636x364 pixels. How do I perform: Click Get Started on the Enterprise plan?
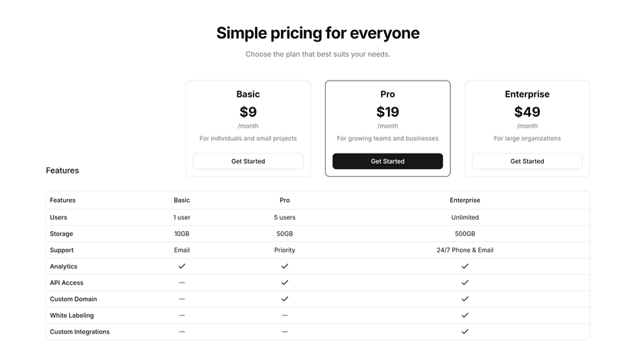click(x=527, y=161)
